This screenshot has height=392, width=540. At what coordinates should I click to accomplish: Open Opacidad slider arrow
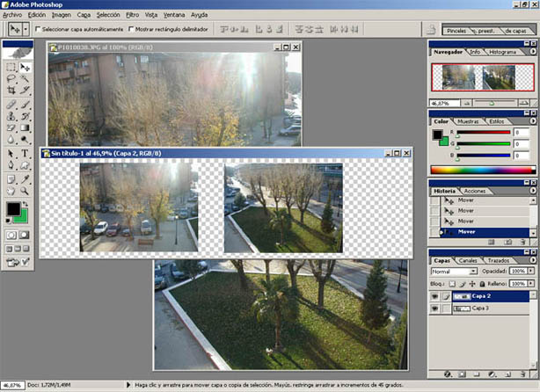530,272
